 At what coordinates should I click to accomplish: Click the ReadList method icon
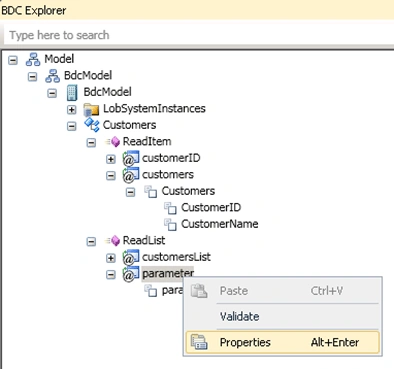click(x=112, y=241)
